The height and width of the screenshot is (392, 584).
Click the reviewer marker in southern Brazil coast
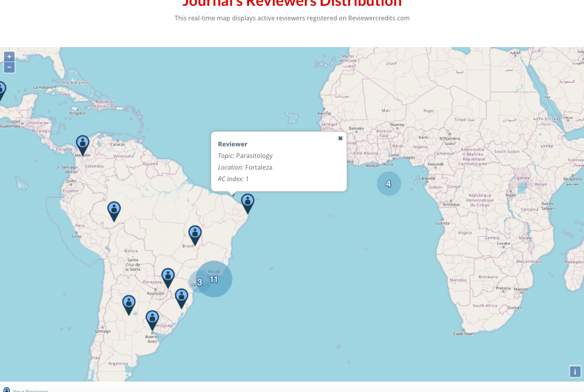click(181, 299)
